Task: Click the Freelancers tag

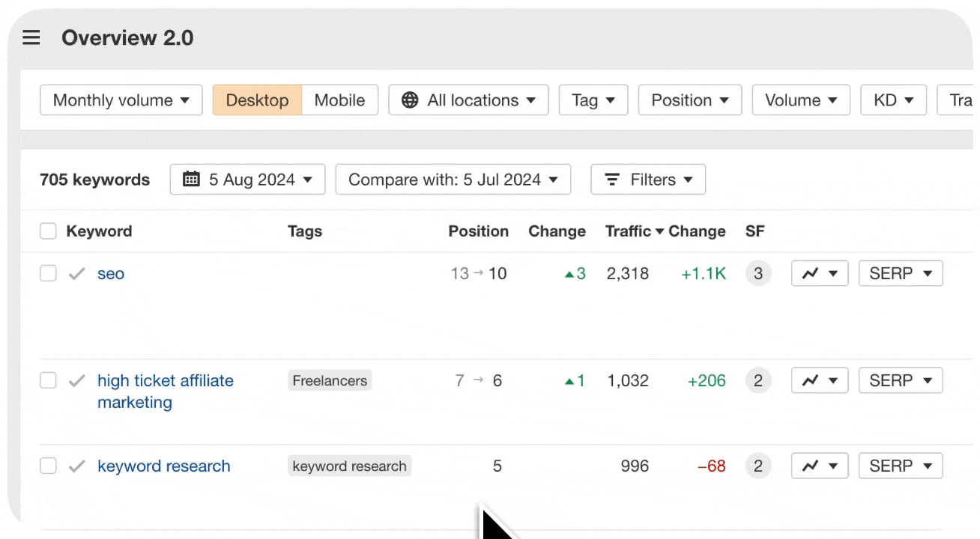Action: point(330,381)
